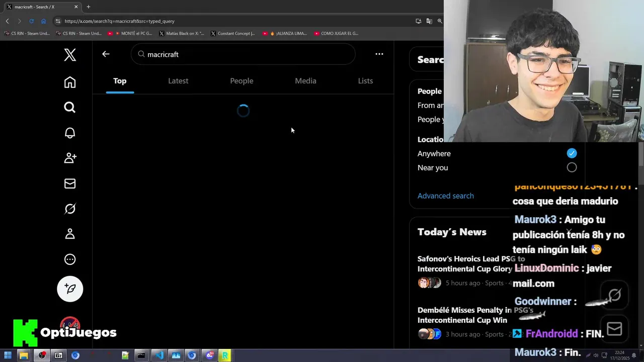The width and height of the screenshot is (644, 362).
Task: Open Matías Black on X bookmark
Action: [x=182, y=33]
